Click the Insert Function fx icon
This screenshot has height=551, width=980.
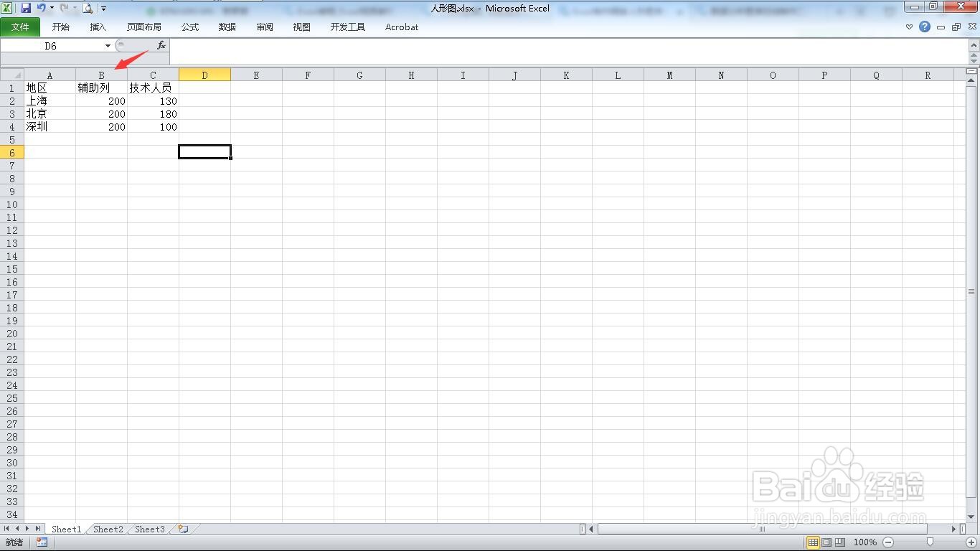(x=161, y=45)
